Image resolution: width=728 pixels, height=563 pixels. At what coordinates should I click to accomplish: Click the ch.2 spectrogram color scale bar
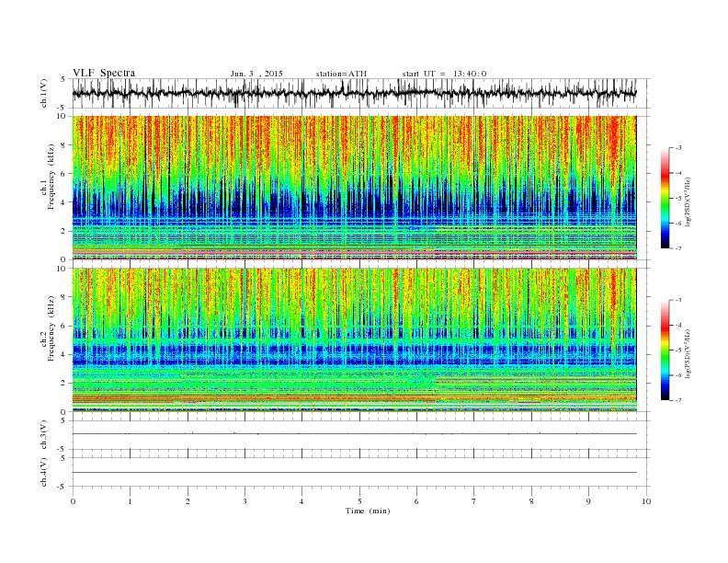(x=665, y=350)
